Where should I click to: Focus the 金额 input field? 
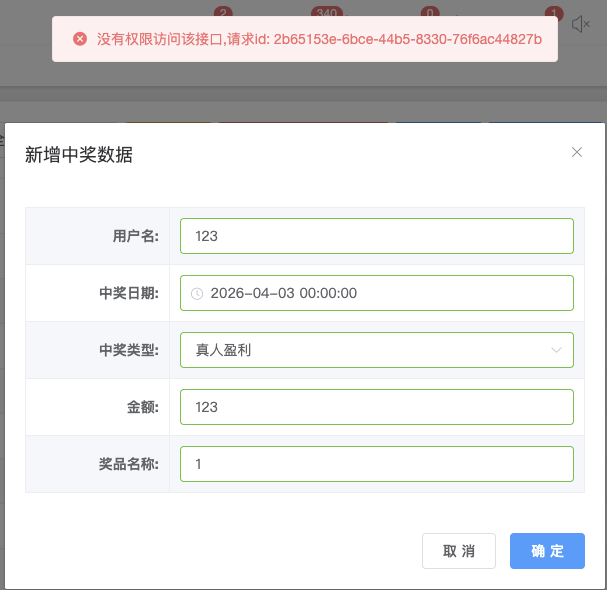(x=377, y=407)
